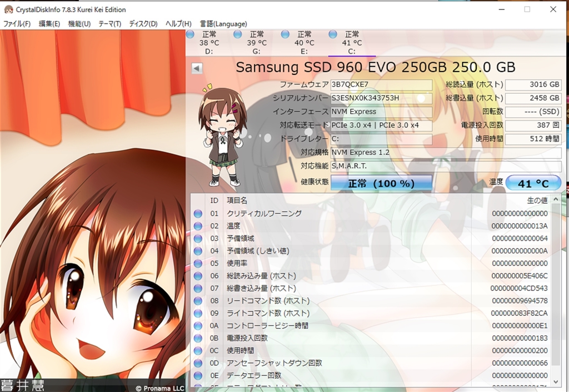Open the テーマ(T) menu
Screen dimensions: 569x392
tap(109, 23)
